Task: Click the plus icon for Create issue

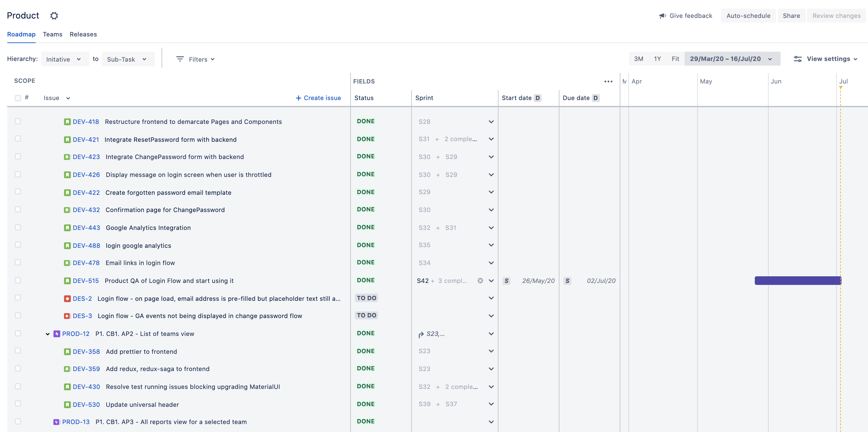Action: click(298, 98)
